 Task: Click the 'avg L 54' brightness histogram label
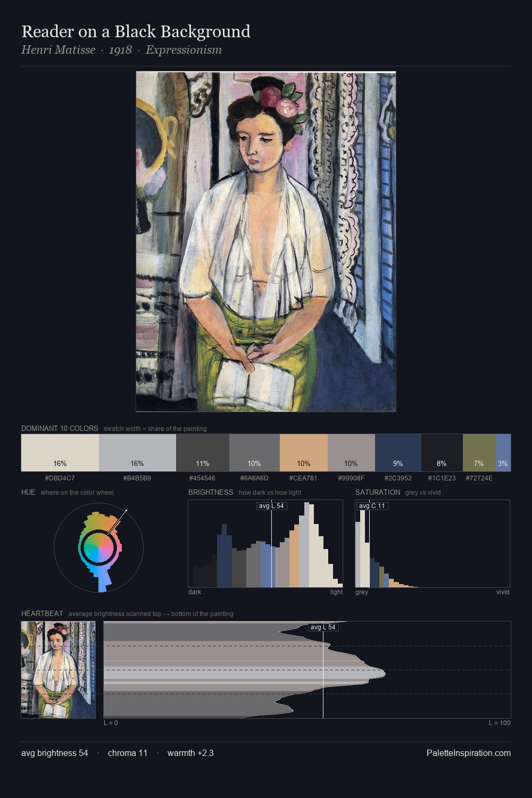coord(271,506)
